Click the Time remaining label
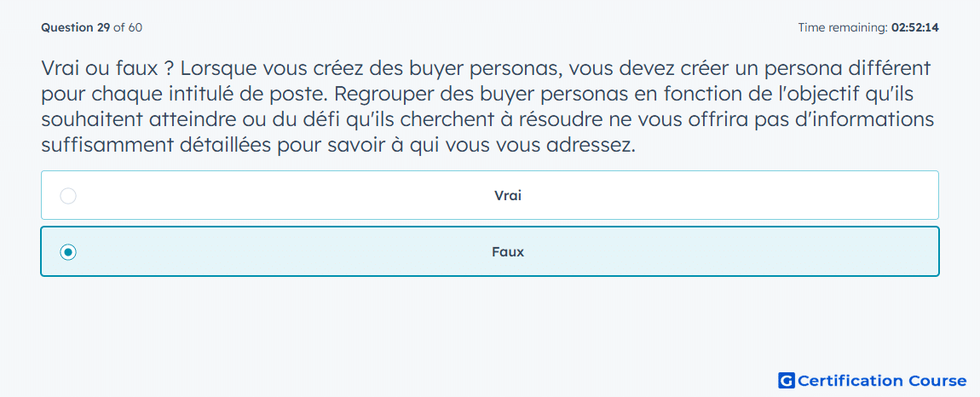Viewport: 980px width, 397px height. click(843, 27)
